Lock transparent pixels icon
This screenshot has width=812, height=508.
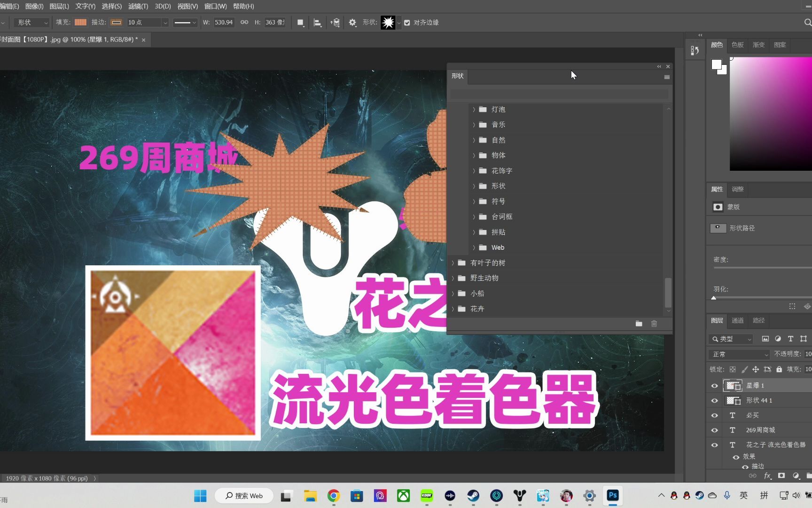733,369
